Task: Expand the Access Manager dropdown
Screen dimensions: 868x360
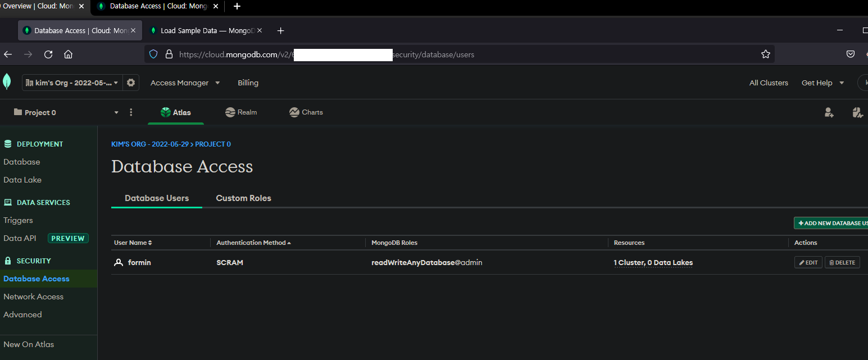Action: [185, 83]
